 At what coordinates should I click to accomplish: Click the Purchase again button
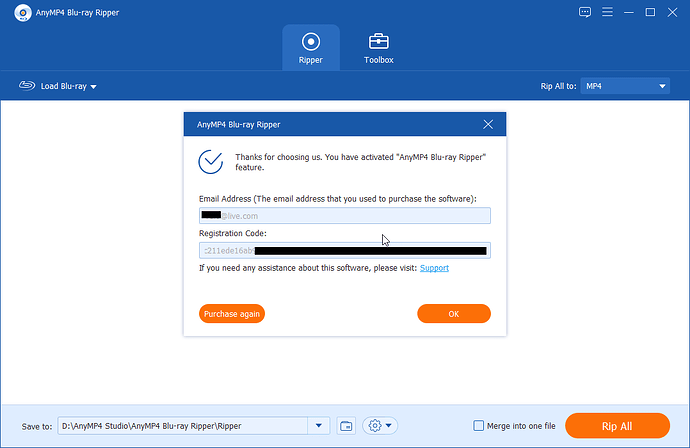[232, 314]
